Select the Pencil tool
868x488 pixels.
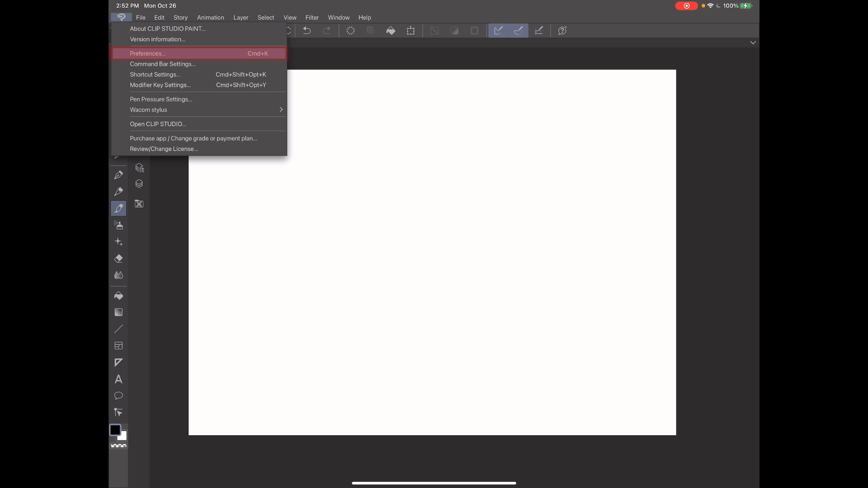(118, 192)
